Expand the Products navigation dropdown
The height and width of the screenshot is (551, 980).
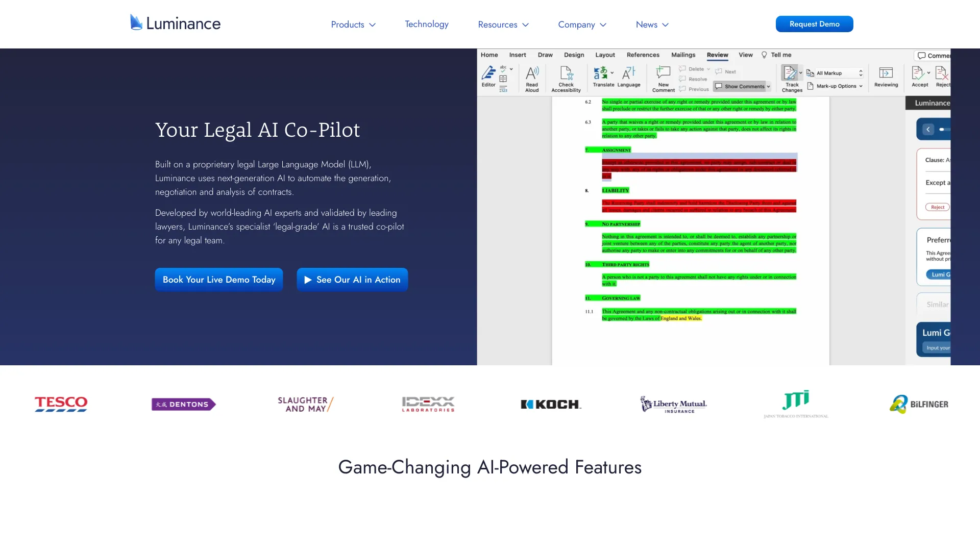pyautogui.click(x=353, y=24)
